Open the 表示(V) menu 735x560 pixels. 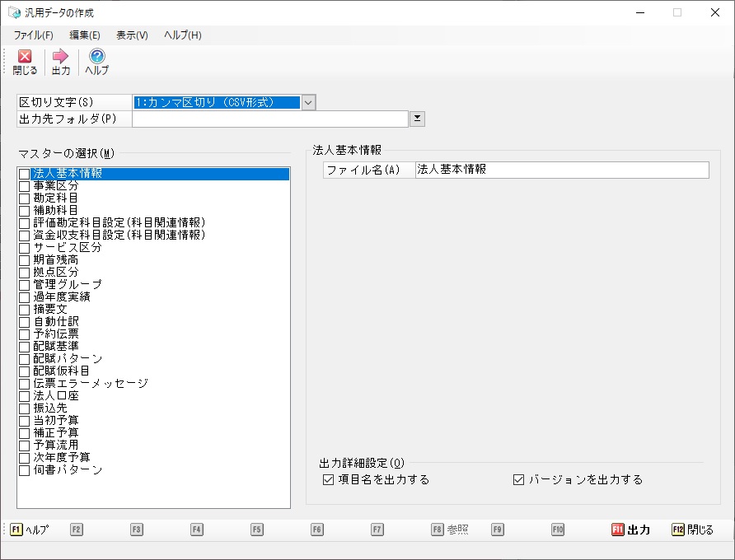click(x=132, y=35)
